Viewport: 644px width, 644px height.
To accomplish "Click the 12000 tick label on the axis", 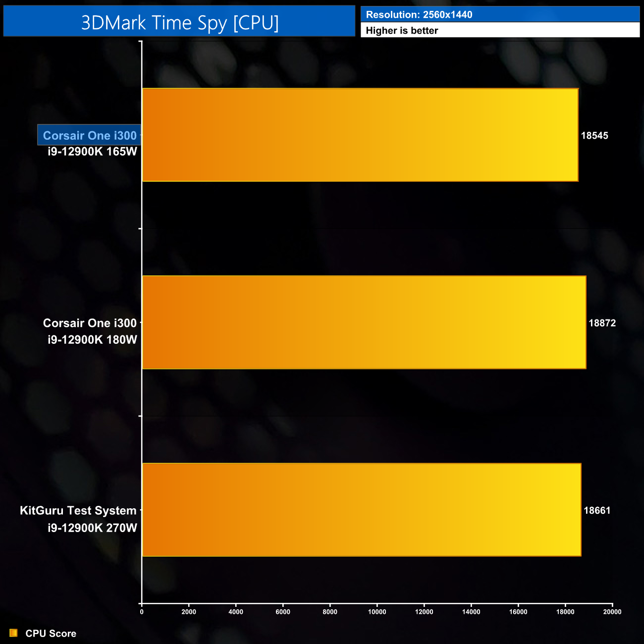I will (424, 612).
